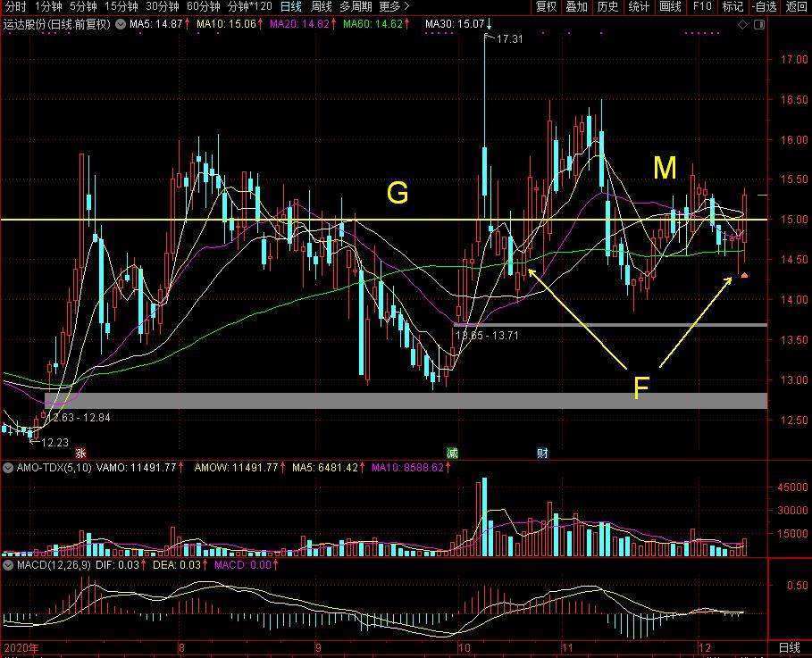Viewport: 812px width, 658px height.
Task: Click the 15.00 price axis label
Action: point(794,220)
